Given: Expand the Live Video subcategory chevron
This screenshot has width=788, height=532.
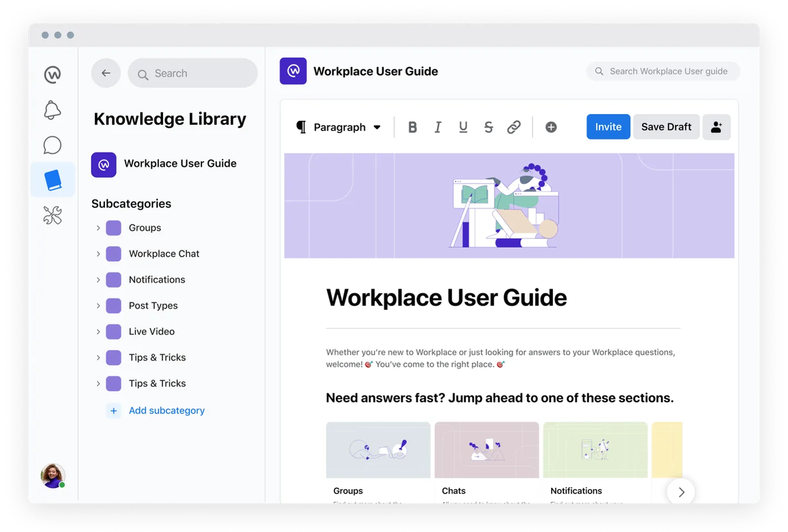Looking at the screenshot, I should [98, 332].
